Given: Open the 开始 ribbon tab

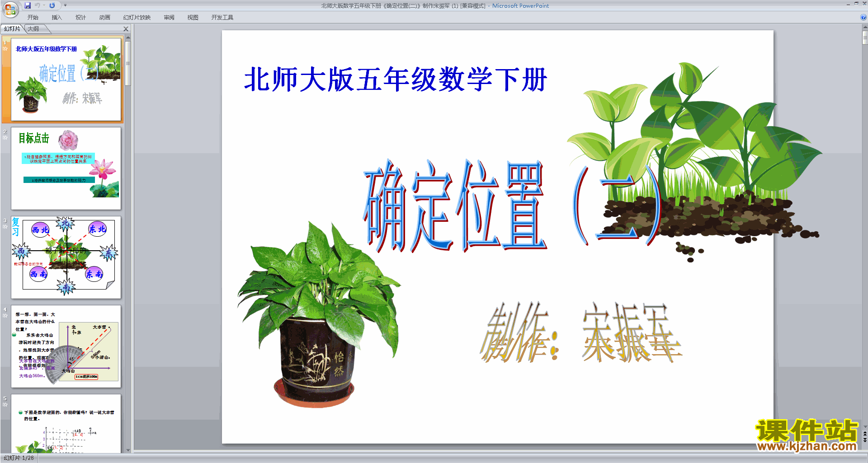Looking at the screenshot, I should click(x=33, y=17).
